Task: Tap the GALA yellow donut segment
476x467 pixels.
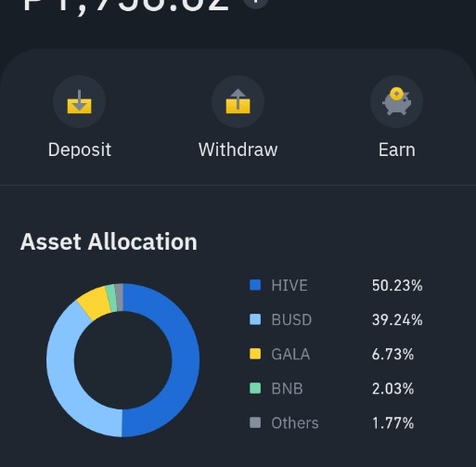Action: point(95,304)
